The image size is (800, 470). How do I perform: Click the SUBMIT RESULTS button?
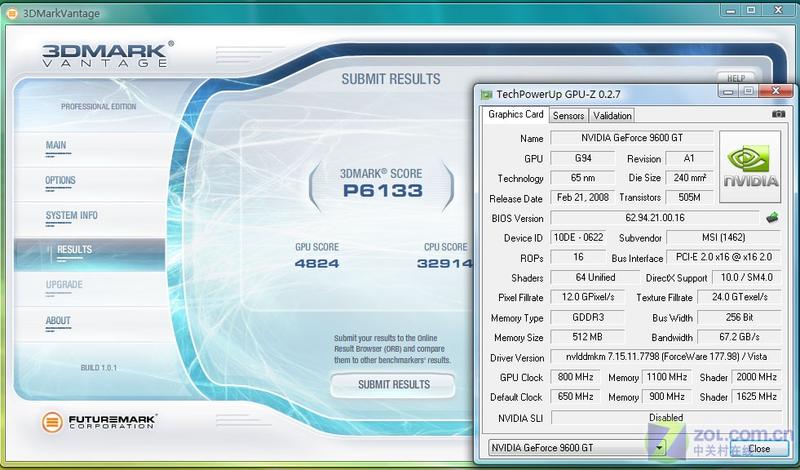(x=393, y=385)
